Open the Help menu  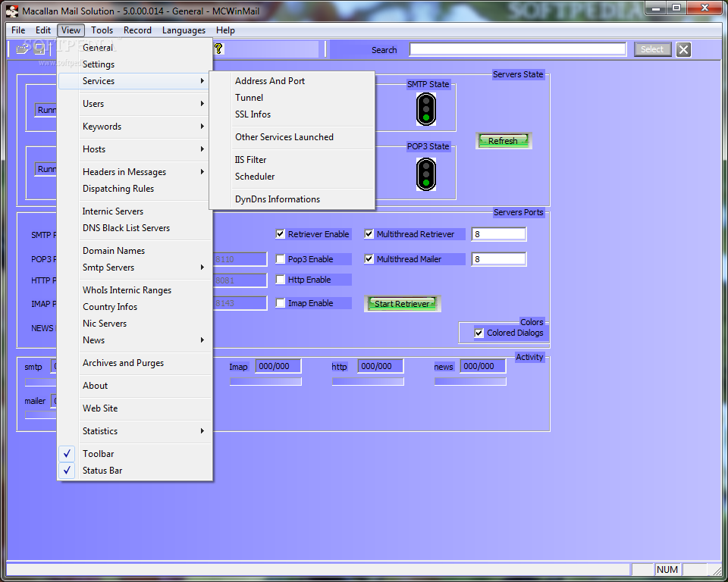pyautogui.click(x=225, y=30)
